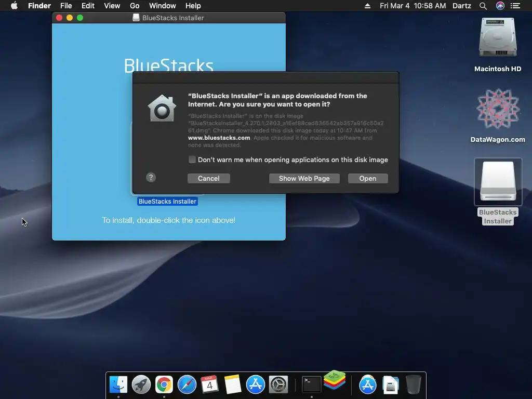The image size is (532, 399).
Task: Open Google Chrome from the Dock
Action: pyautogui.click(x=164, y=384)
